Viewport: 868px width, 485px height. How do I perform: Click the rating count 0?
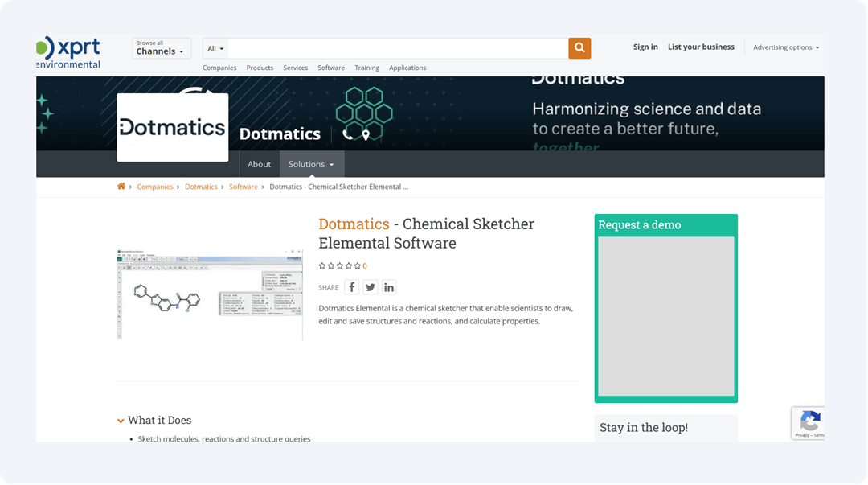pyautogui.click(x=365, y=266)
